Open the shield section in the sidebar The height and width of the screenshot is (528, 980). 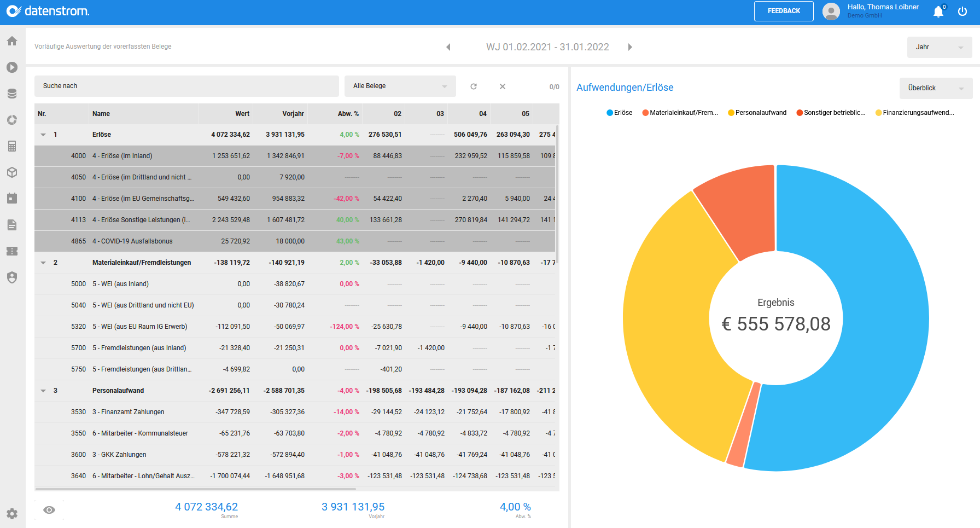point(11,277)
